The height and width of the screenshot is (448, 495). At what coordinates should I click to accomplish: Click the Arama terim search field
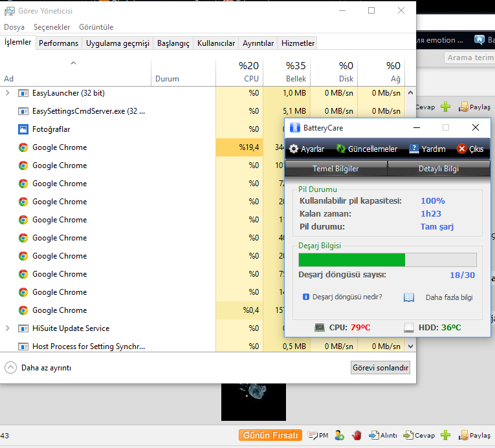(x=469, y=58)
